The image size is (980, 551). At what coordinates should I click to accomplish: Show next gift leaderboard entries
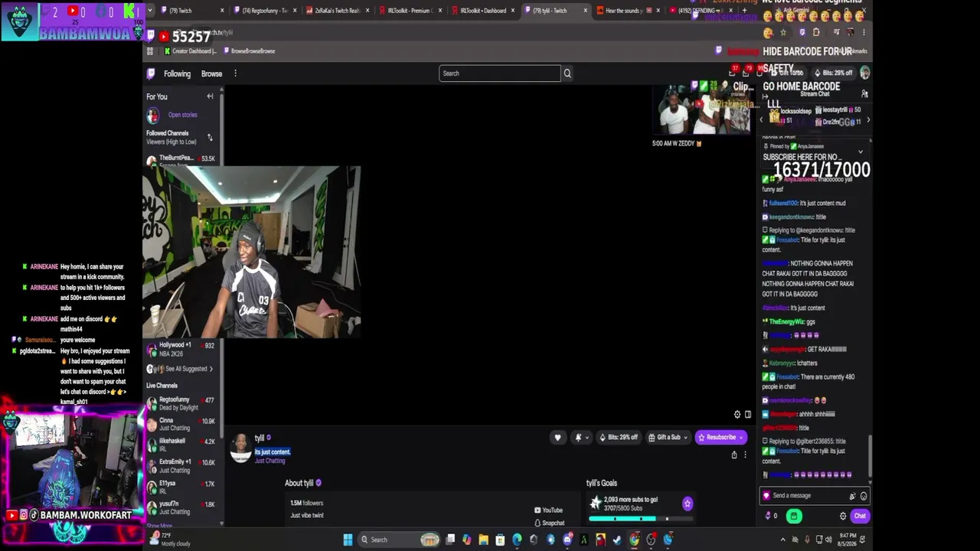click(x=867, y=120)
